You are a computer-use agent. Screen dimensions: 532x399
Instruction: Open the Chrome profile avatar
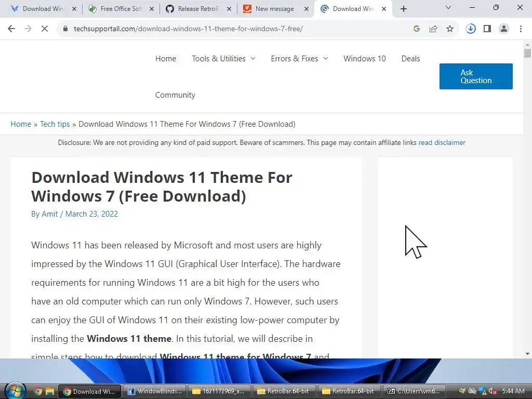pos(504,29)
